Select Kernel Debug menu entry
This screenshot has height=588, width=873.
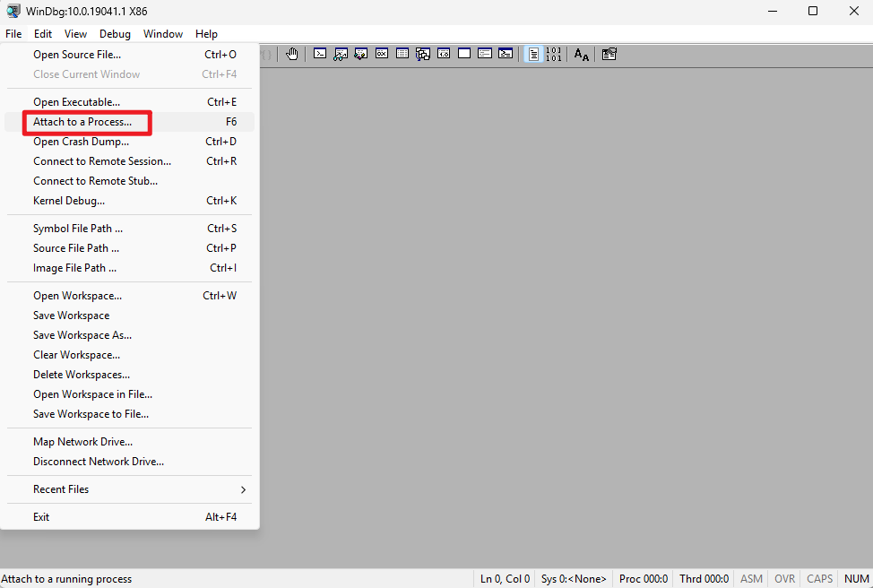(69, 201)
